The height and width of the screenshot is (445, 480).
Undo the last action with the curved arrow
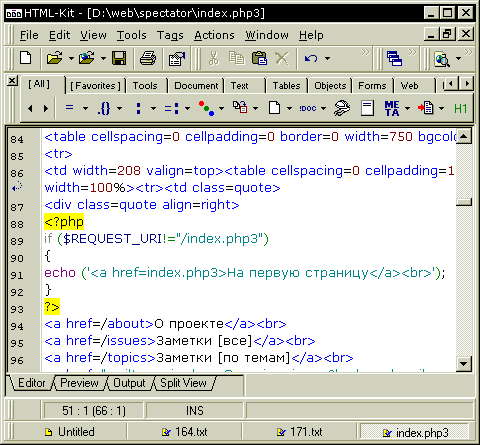coord(311,59)
